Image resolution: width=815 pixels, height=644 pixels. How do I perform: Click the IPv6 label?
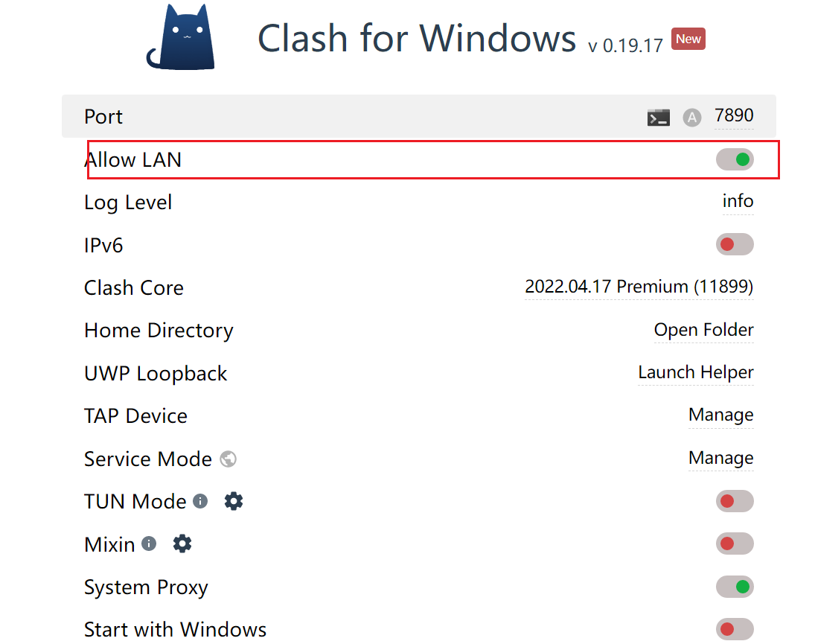pyautogui.click(x=103, y=246)
